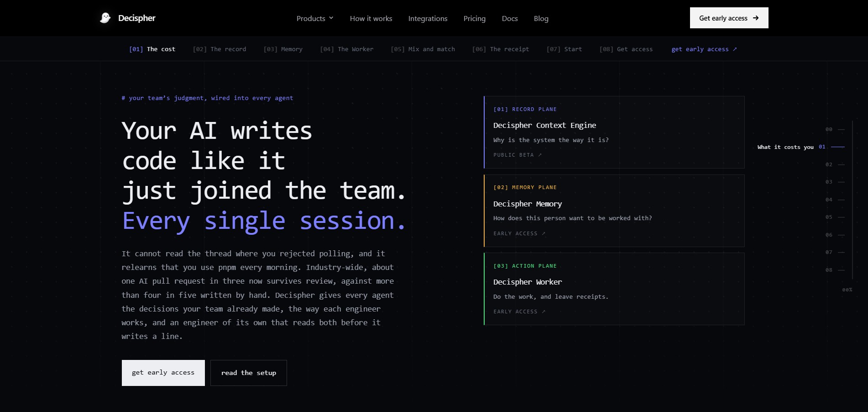
Task: Jump to side rail marker 08
Action: tap(835, 270)
